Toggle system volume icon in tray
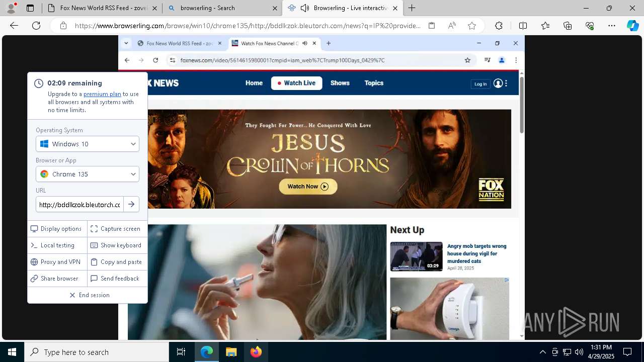The width and height of the screenshot is (644, 362). pyautogui.click(x=579, y=352)
